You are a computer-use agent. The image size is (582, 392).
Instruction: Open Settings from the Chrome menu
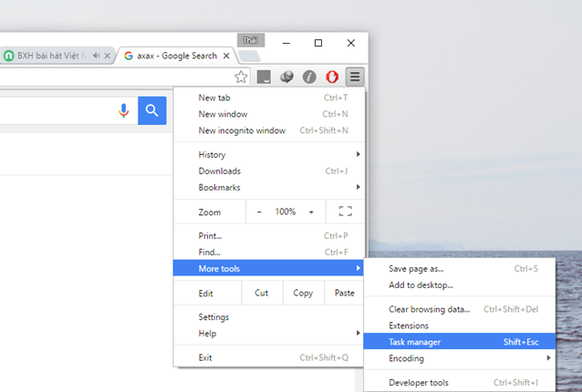[269, 317]
